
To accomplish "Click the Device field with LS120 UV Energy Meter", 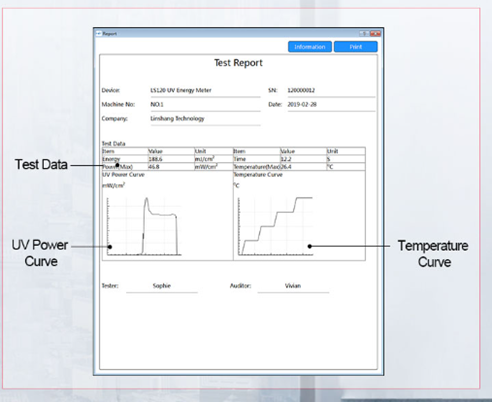I will 205,91.
